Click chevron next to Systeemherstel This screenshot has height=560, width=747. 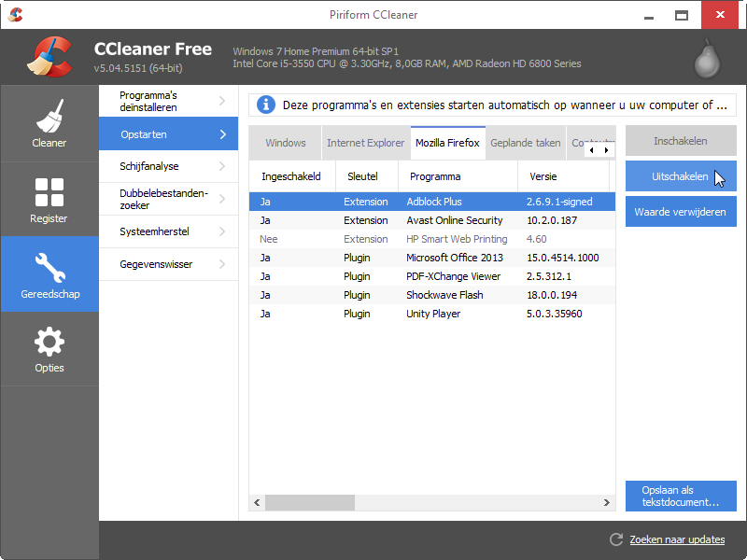(x=222, y=231)
